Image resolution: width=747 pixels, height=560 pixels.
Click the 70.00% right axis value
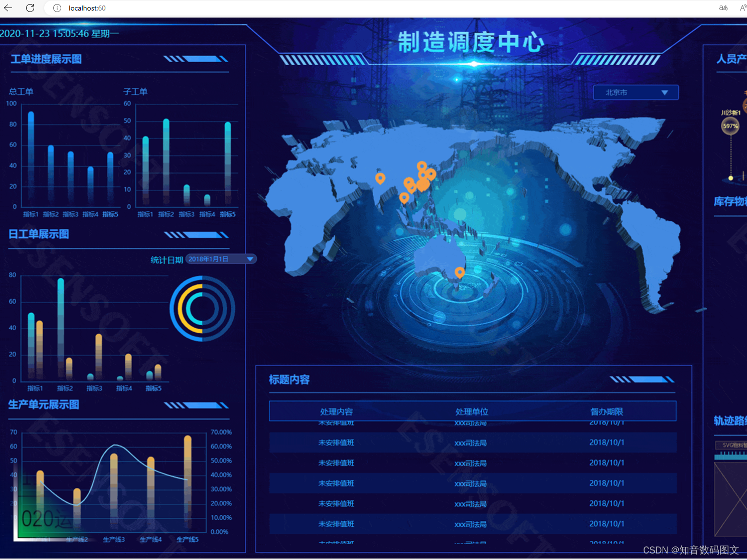221,432
